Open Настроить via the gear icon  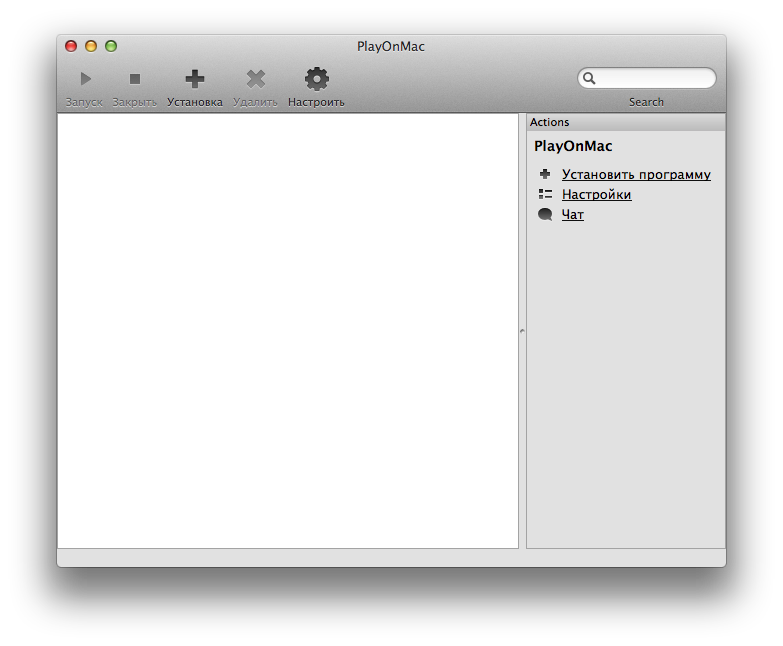316,79
